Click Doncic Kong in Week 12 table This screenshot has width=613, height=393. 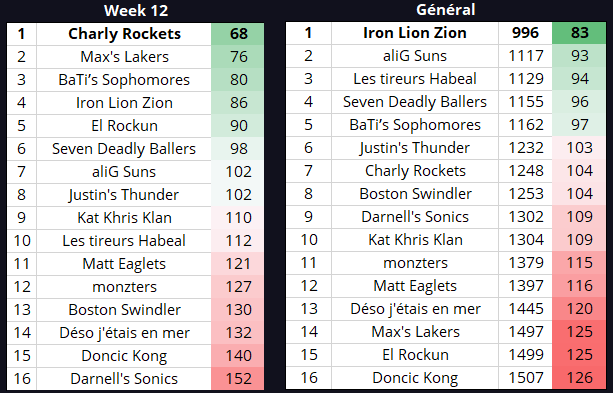[124, 356]
